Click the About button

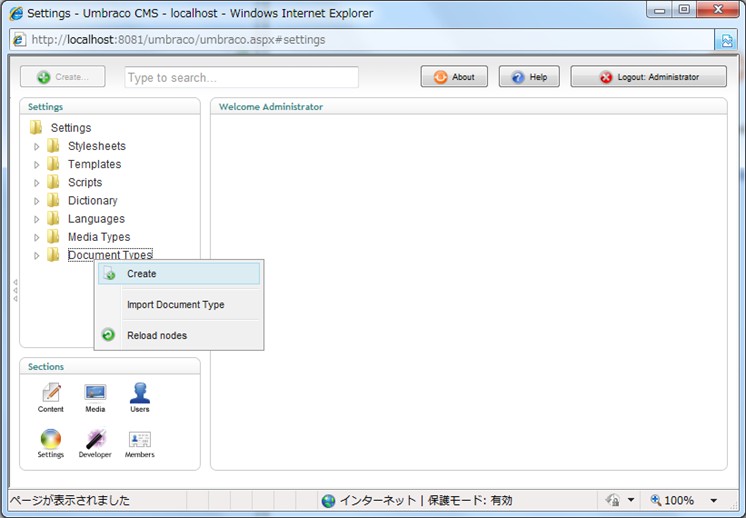(x=454, y=77)
